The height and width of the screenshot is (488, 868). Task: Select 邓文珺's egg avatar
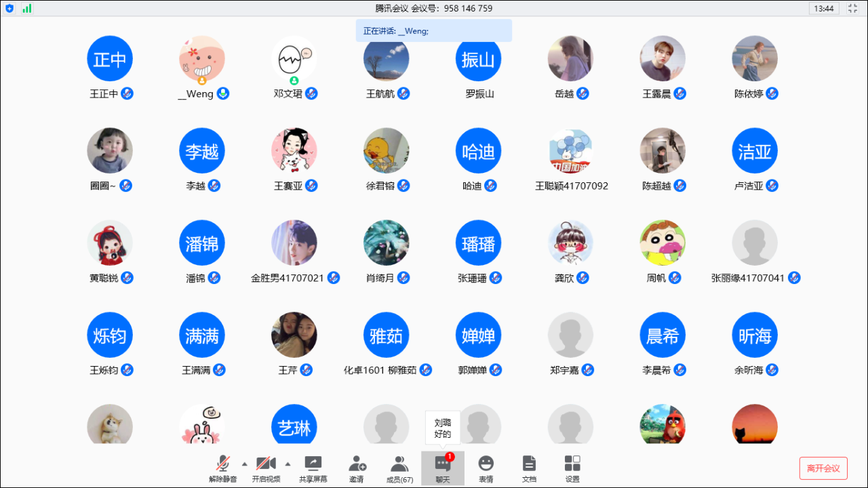(294, 58)
